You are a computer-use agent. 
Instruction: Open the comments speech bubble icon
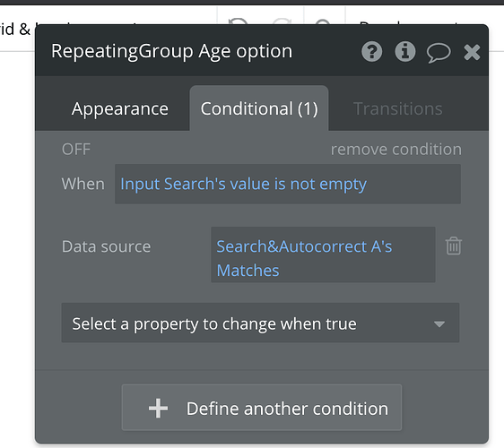coord(439,53)
